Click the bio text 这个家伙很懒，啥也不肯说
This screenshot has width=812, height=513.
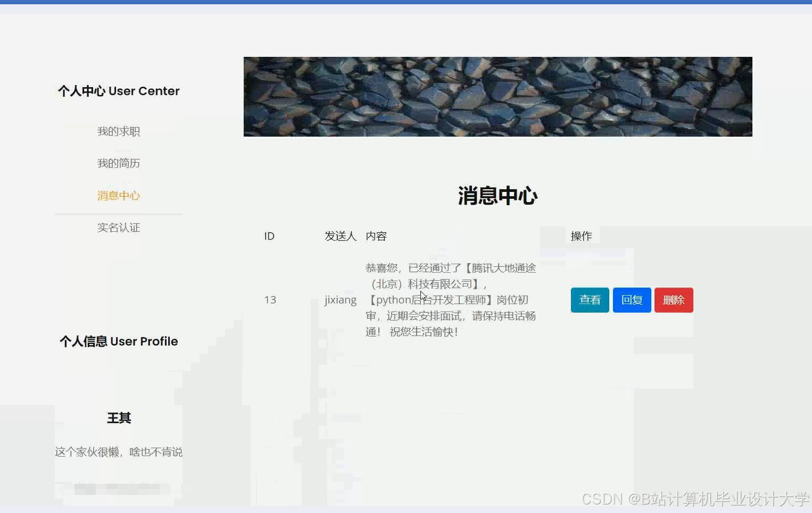click(119, 452)
